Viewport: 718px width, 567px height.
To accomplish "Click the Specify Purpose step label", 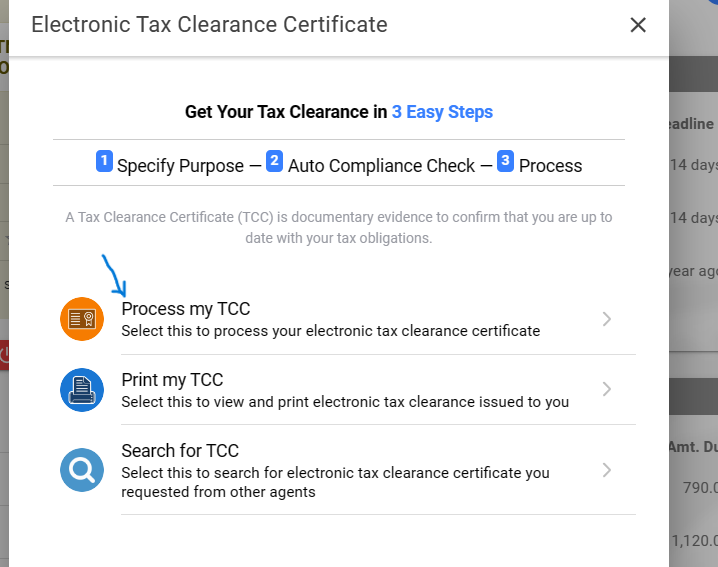I will click(x=180, y=166).
